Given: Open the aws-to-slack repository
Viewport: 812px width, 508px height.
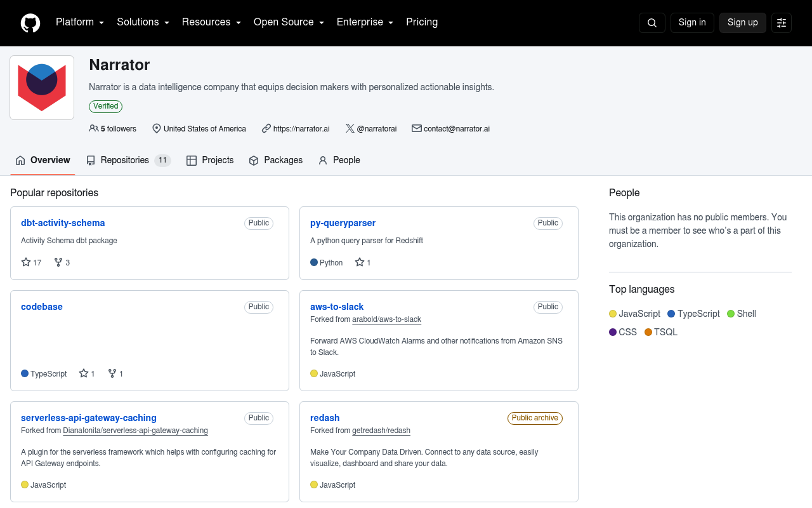Looking at the screenshot, I should 337,307.
